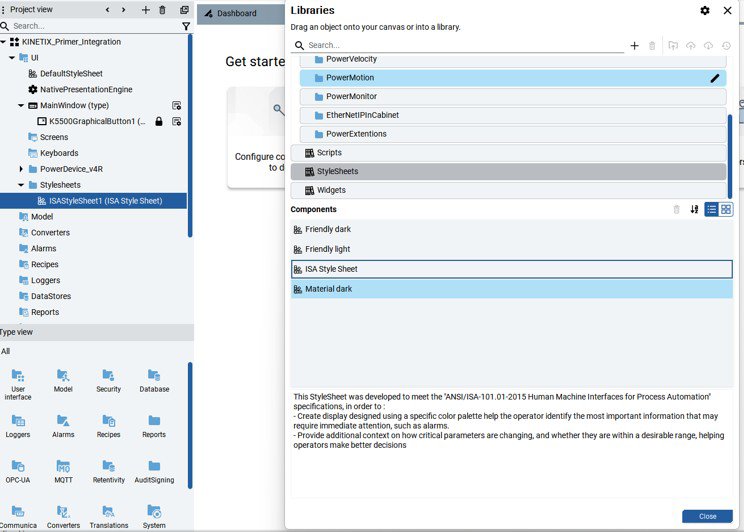Close the Libraries dialog with X
744x532 pixels.
727,10
